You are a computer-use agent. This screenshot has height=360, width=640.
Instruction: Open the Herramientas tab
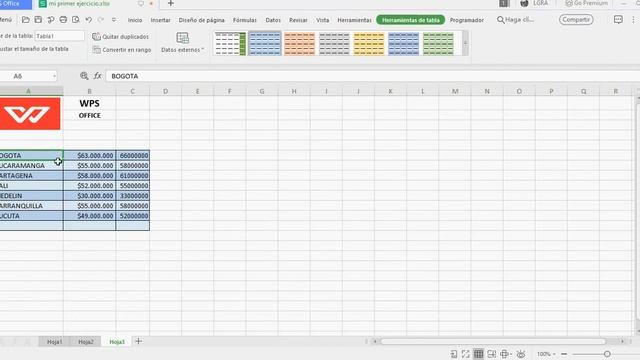pos(354,20)
